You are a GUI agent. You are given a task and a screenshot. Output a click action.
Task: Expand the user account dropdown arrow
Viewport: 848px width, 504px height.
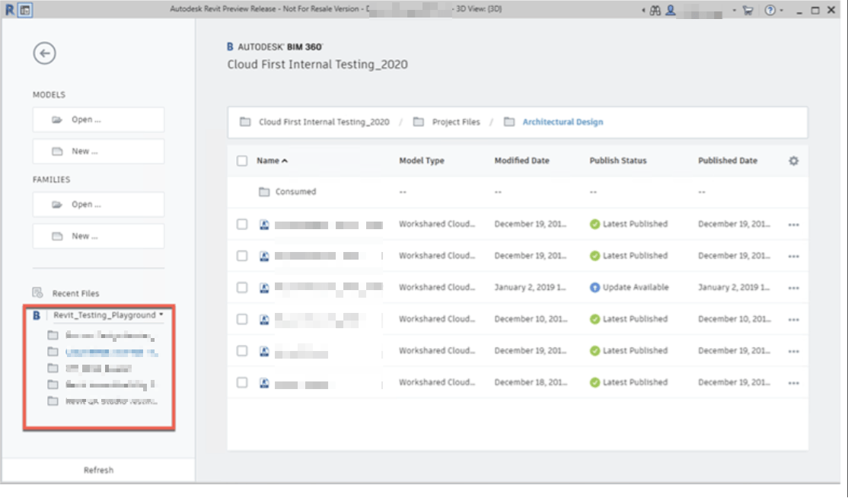pyautogui.click(x=734, y=10)
